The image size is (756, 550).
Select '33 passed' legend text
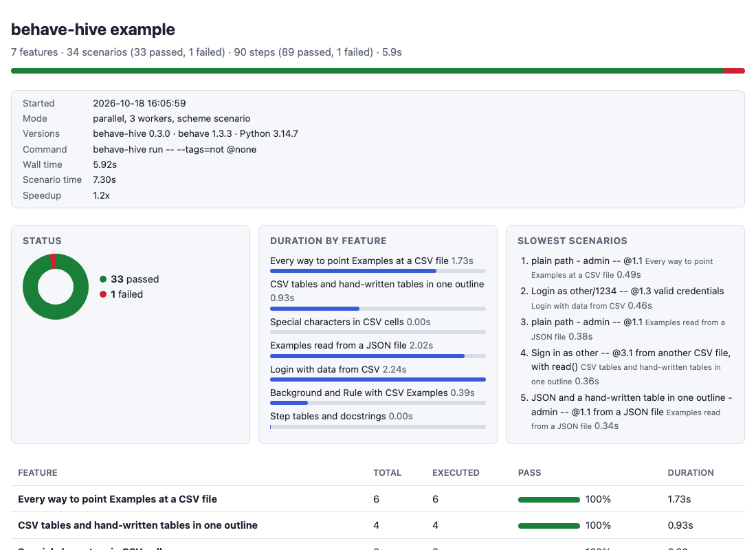click(135, 279)
